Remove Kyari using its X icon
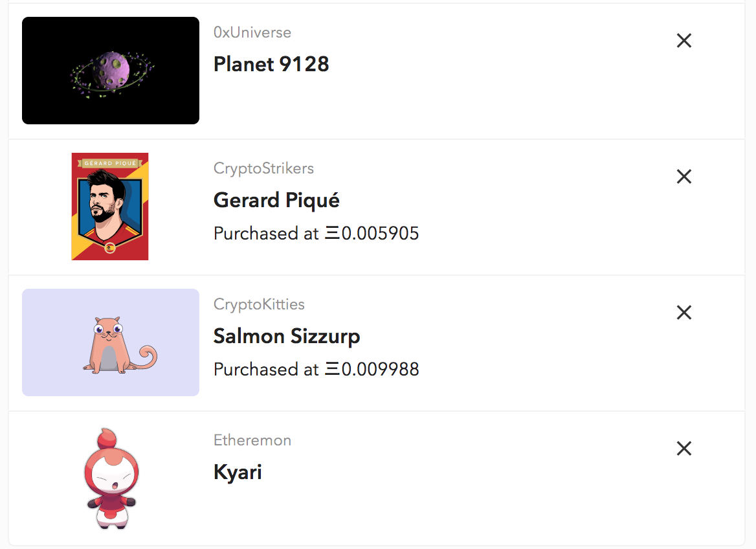This screenshot has width=756, height=549. 684,449
